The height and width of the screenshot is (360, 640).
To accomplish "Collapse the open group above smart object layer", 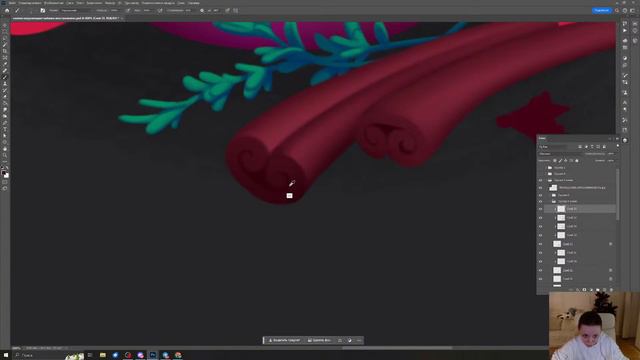I will point(547,180).
